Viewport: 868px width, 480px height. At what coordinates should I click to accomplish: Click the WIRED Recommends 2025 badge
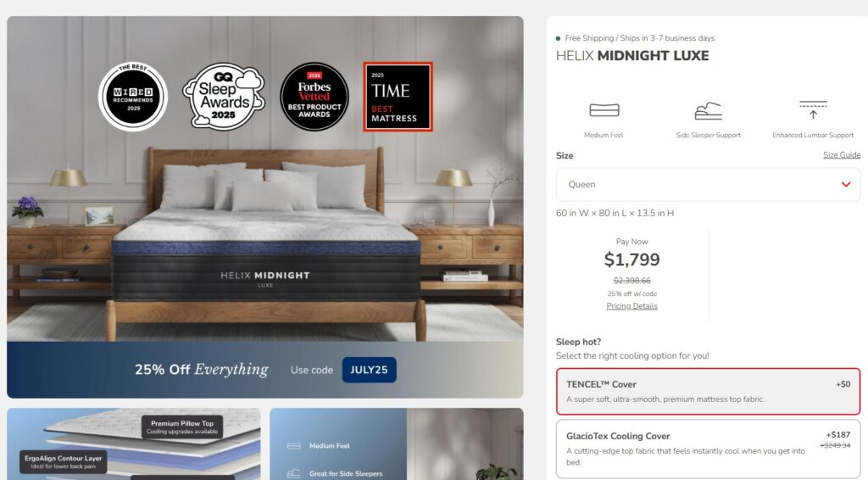tap(133, 97)
